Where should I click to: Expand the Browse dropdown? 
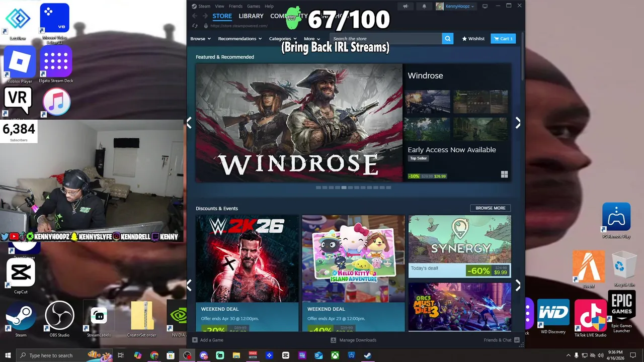click(x=200, y=39)
